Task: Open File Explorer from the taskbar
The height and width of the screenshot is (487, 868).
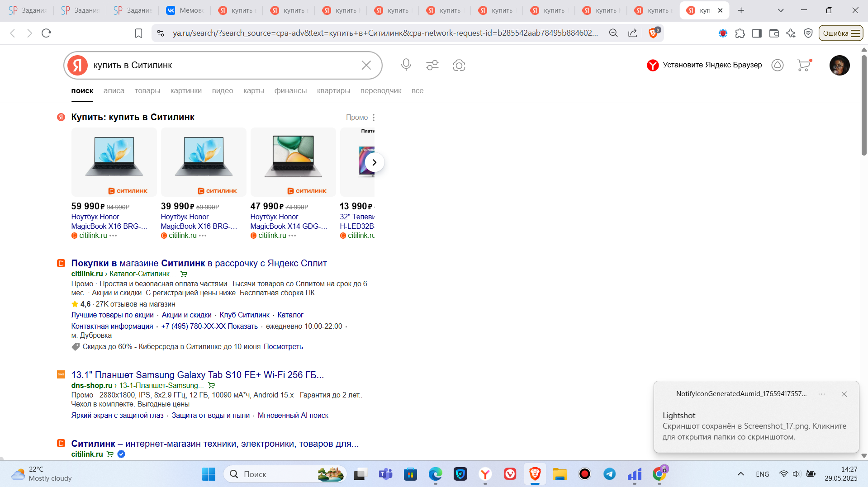Action: coord(560,474)
